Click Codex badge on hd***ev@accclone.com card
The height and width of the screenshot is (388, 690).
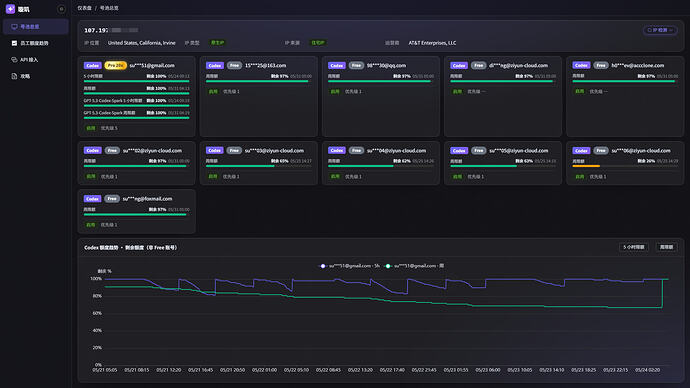coord(581,66)
